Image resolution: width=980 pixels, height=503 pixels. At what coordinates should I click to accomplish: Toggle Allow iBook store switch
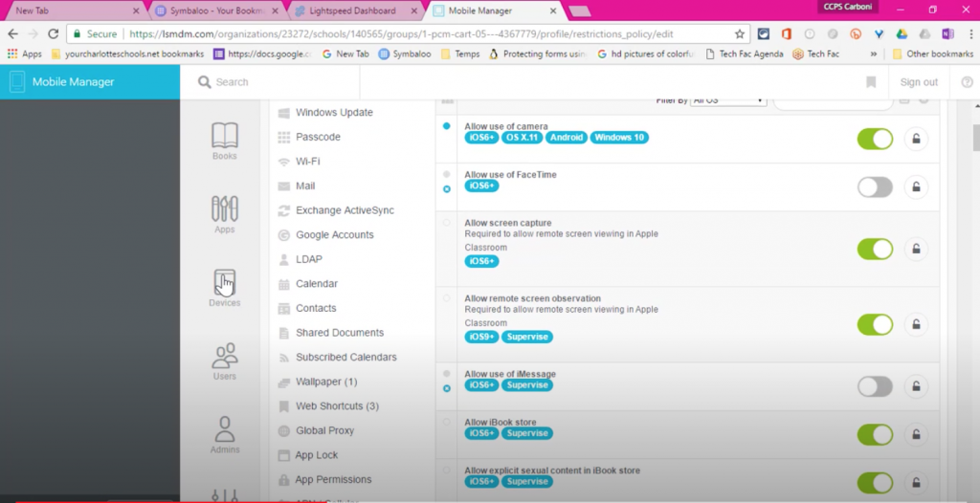pos(875,434)
